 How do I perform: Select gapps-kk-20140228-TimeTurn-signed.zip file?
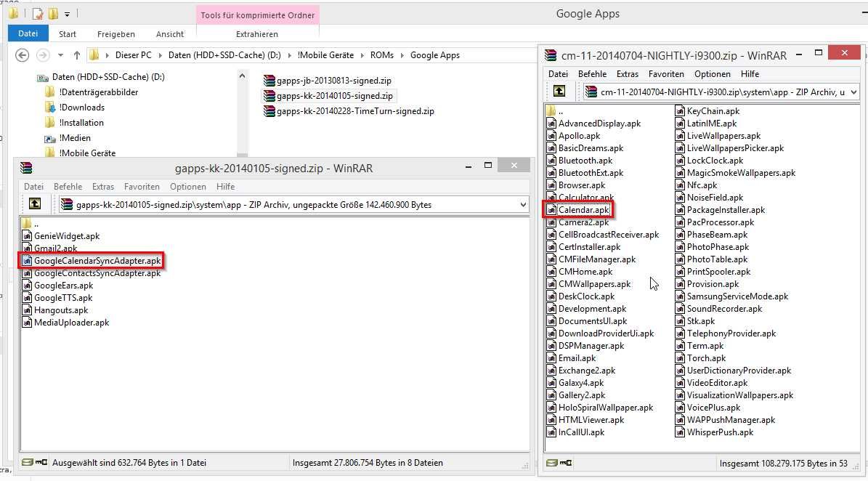349,110
